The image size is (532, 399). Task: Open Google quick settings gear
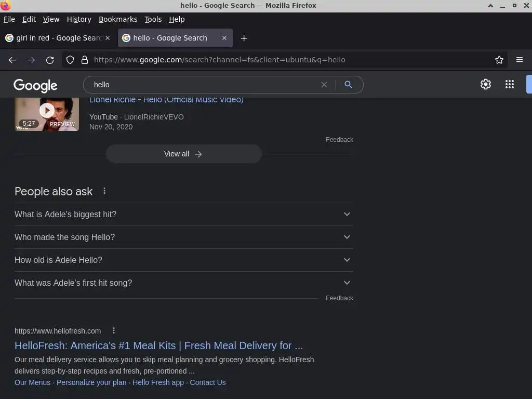pos(486,84)
